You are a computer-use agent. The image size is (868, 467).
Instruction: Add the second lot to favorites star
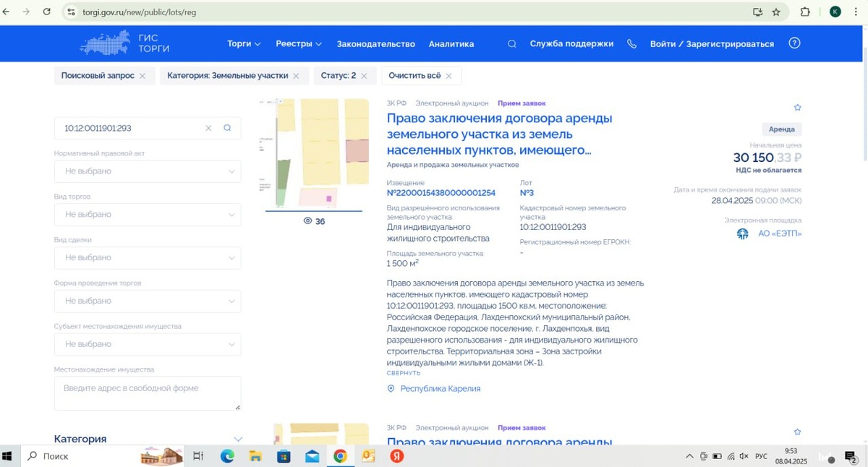point(797,432)
